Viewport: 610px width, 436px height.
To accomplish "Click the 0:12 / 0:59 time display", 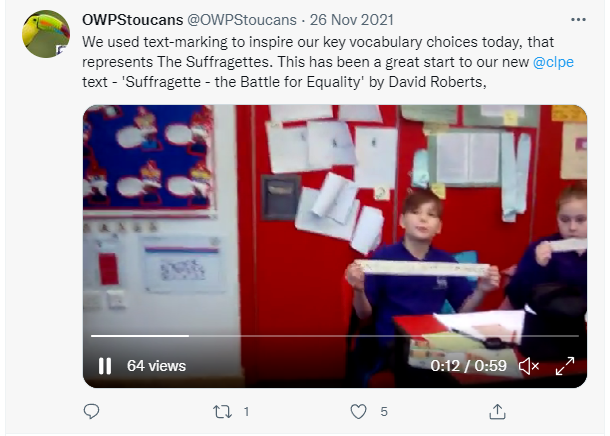I will pos(468,366).
